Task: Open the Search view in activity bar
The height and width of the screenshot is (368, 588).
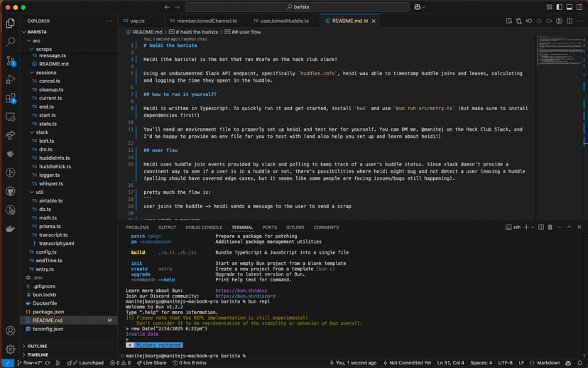Action: click(x=10, y=42)
